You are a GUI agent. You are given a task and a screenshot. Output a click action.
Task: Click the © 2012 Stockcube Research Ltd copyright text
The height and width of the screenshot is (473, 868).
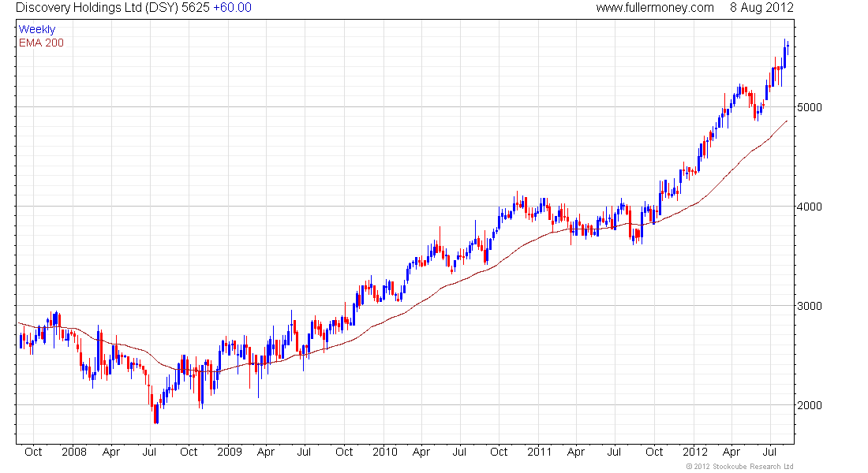tap(739, 467)
